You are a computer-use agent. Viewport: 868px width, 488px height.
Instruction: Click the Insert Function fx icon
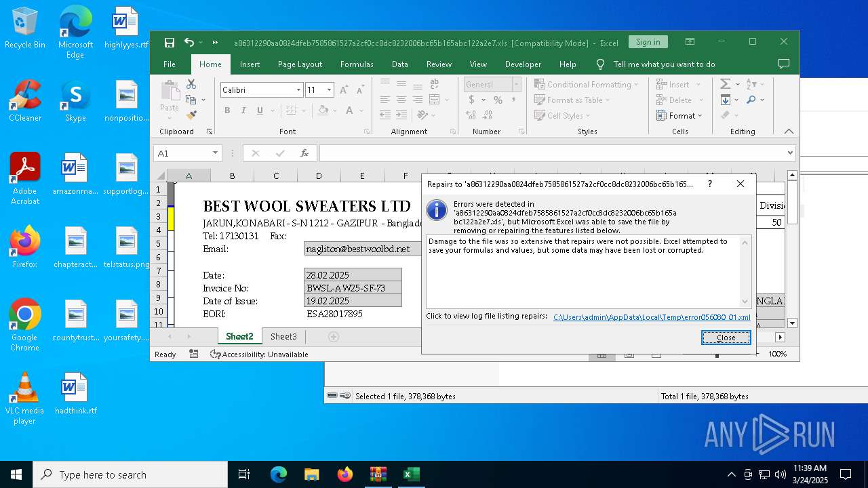point(304,153)
